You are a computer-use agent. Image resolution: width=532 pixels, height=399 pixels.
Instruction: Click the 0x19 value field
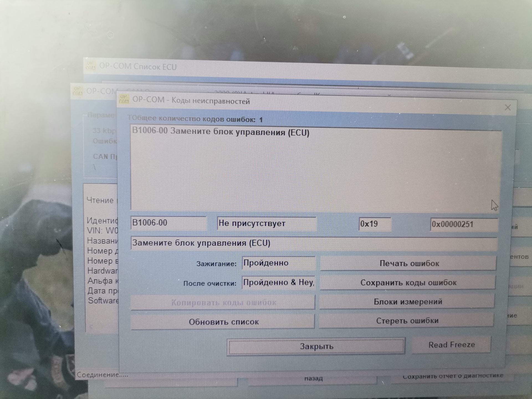(375, 224)
